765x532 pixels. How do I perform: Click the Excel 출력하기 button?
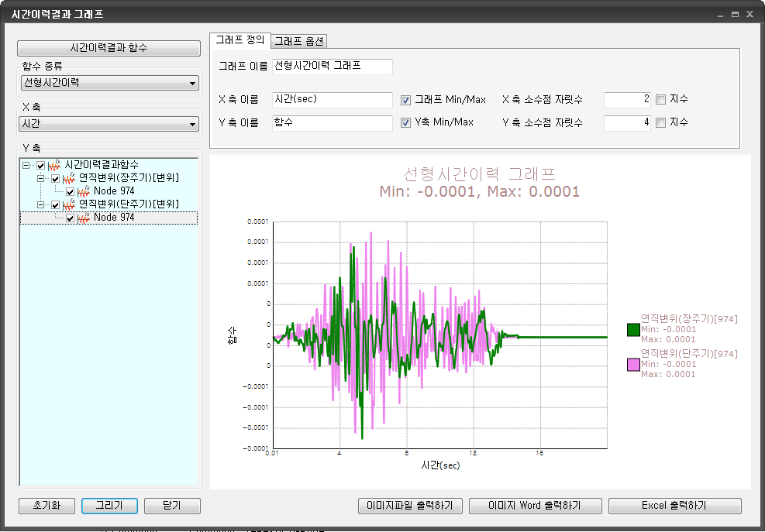tap(674, 506)
